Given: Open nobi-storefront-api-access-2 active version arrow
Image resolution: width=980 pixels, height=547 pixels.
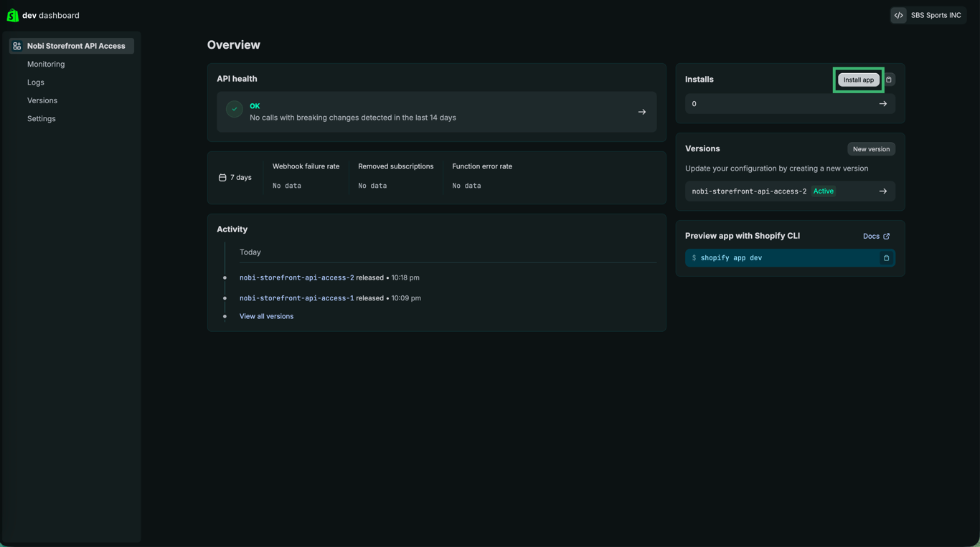Looking at the screenshot, I should pyautogui.click(x=883, y=191).
